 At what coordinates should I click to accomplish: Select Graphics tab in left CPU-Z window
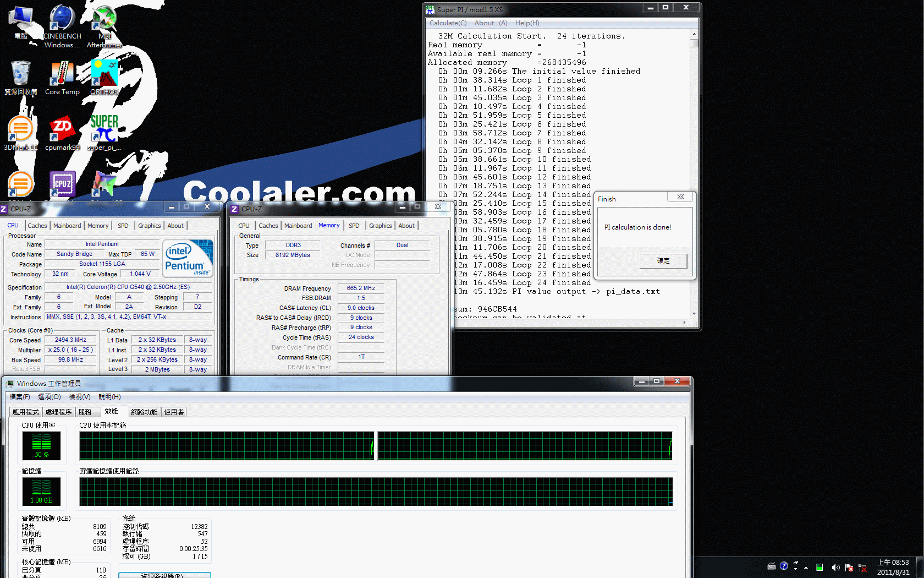[x=150, y=226]
